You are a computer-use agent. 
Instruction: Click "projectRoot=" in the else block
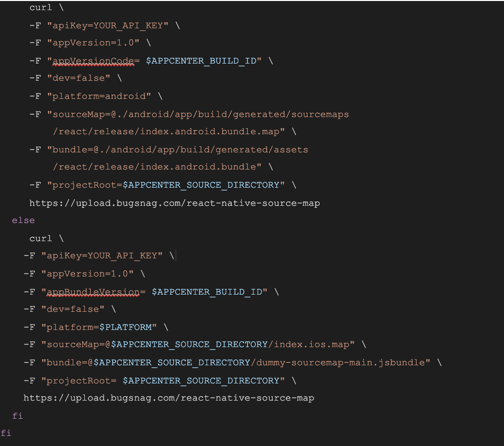(x=81, y=381)
